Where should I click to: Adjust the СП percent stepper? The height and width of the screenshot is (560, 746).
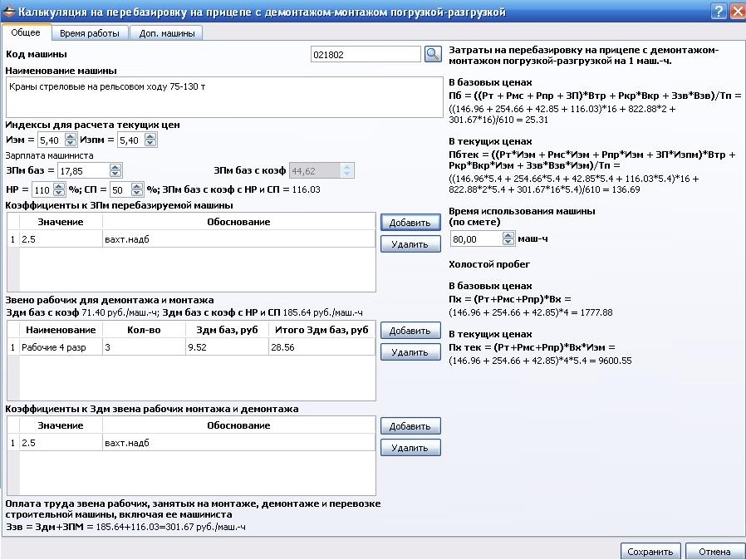coord(137,189)
